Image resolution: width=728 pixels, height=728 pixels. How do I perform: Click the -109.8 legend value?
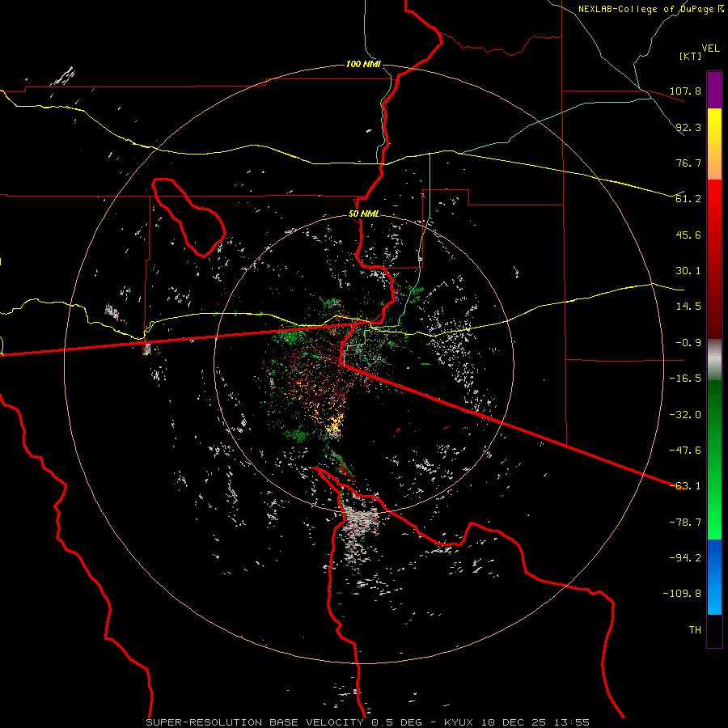click(682, 594)
